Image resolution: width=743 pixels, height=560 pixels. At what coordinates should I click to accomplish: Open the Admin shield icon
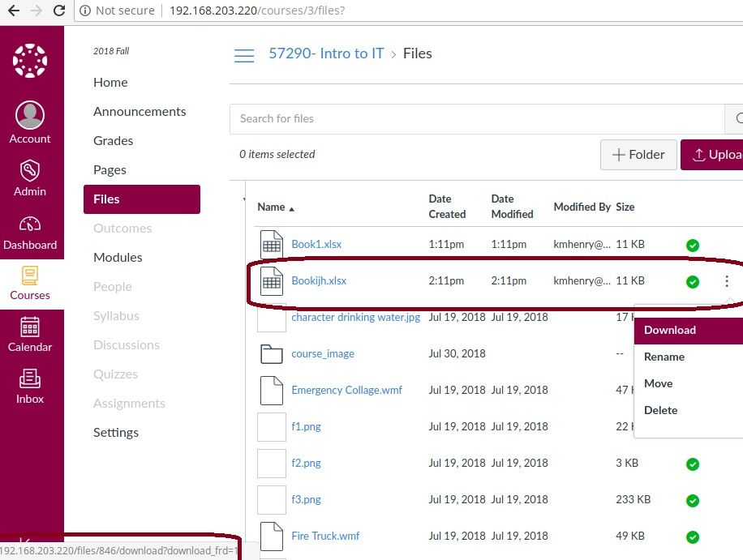coord(30,170)
